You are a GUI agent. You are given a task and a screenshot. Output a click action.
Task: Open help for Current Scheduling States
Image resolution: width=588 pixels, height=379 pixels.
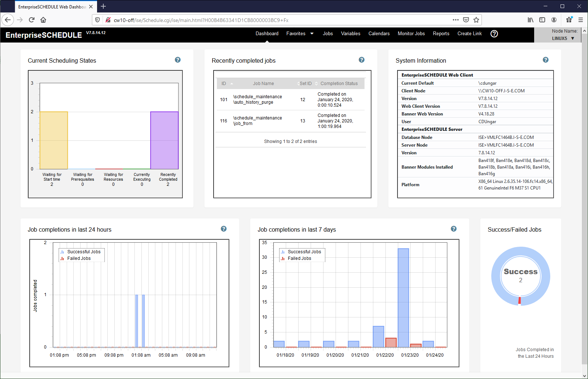coord(178,60)
